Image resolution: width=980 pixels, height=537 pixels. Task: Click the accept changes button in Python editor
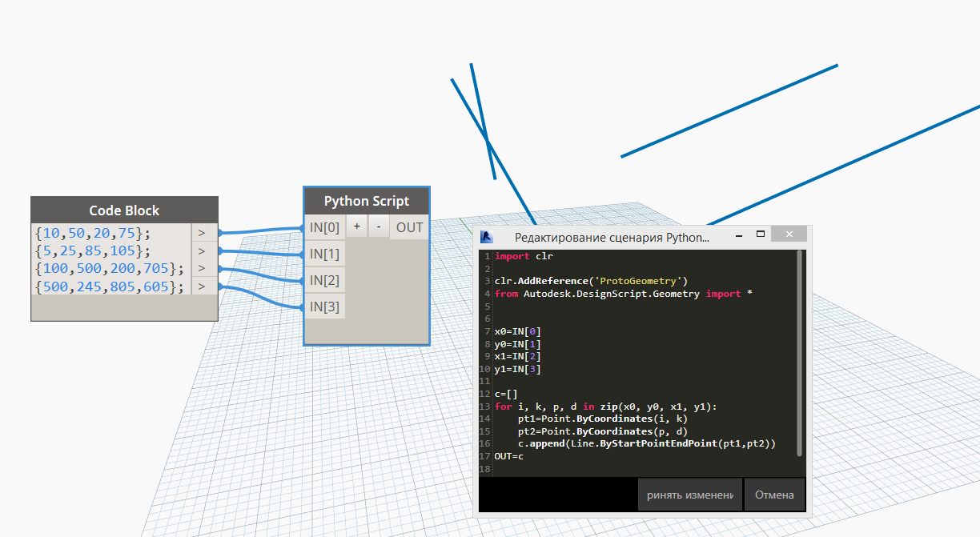690,495
